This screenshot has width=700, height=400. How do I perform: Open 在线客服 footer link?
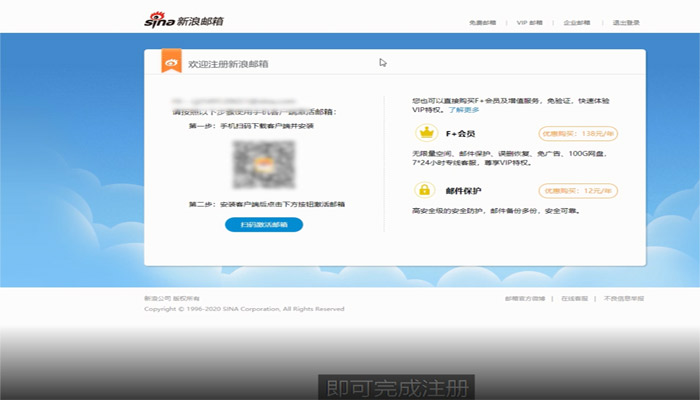click(x=575, y=299)
